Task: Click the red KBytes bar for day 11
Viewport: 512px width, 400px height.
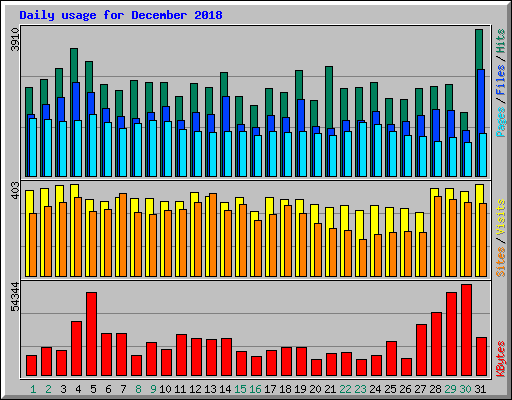Action: [x=182, y=355]
